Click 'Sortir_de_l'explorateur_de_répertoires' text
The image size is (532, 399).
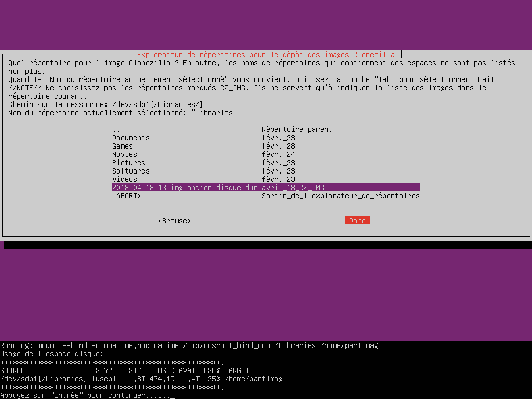click(341, 196)
